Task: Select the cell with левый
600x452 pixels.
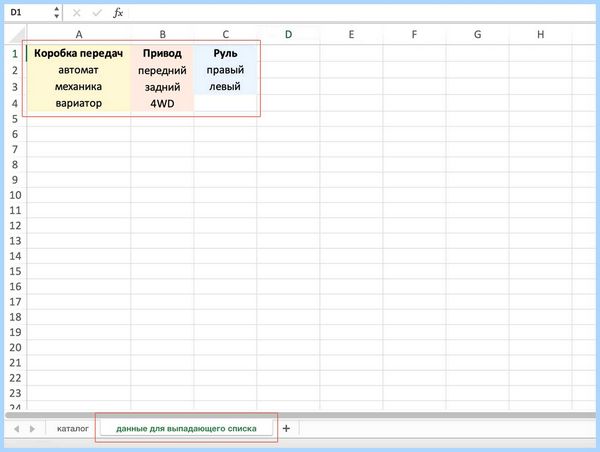Action: (225, 87)
